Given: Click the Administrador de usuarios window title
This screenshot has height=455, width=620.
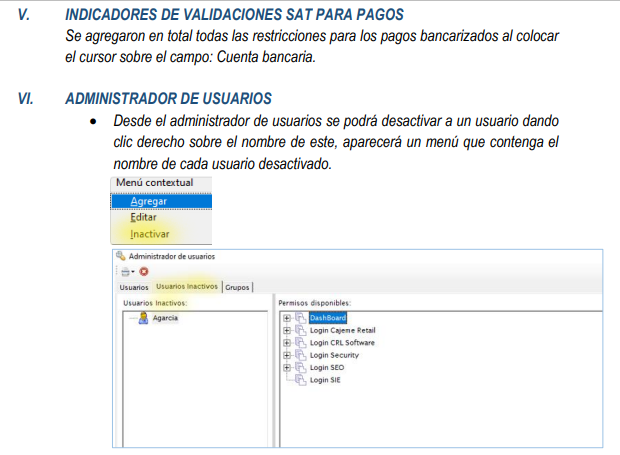Looking at the screenshot, I should (172, 256).
